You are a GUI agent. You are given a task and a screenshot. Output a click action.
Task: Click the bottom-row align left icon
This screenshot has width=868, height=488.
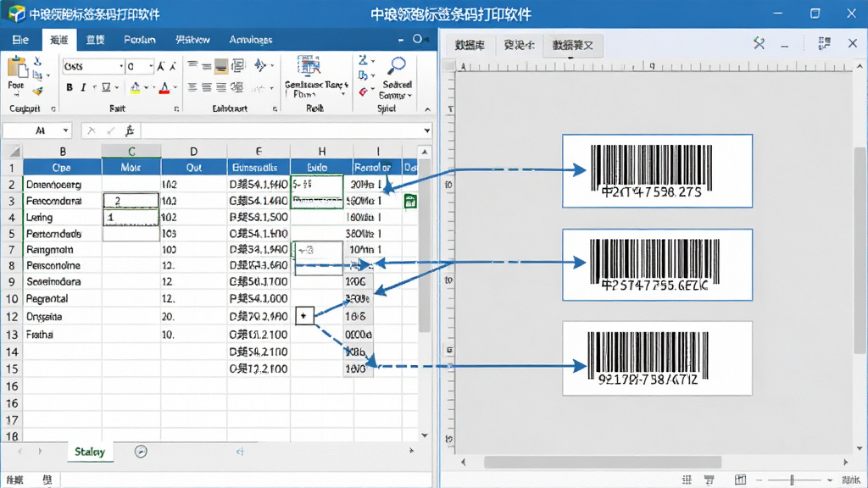click(x=192, y=87)
